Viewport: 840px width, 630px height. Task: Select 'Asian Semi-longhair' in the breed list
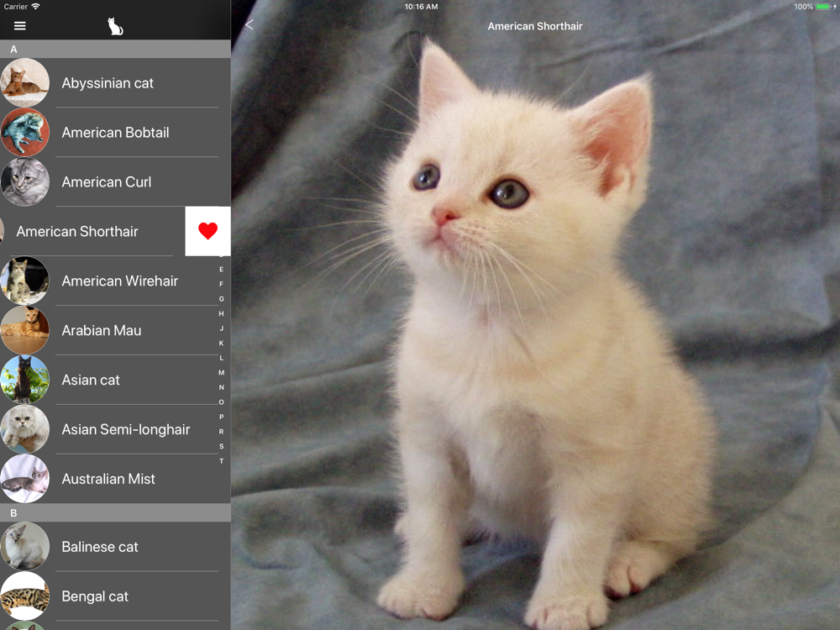[126, 429]
